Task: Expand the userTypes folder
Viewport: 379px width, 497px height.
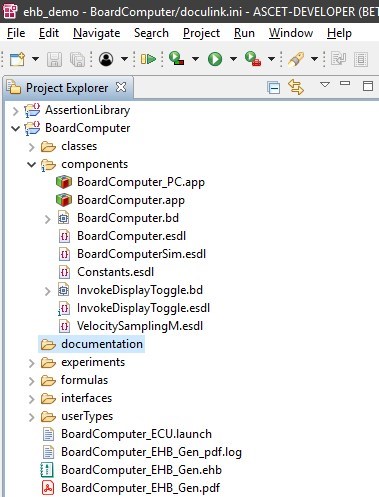Action: [x=31, y=417]
